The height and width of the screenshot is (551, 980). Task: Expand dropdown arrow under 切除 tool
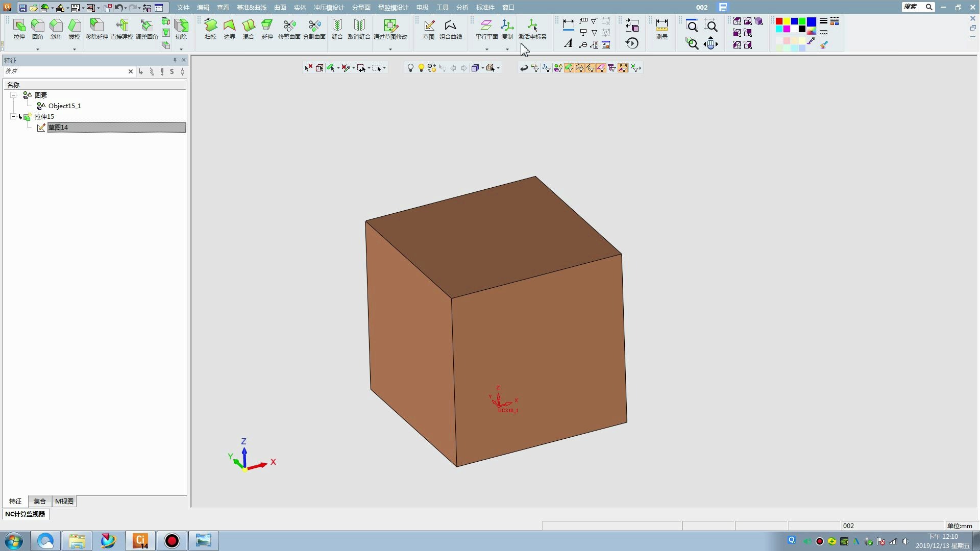181,49
